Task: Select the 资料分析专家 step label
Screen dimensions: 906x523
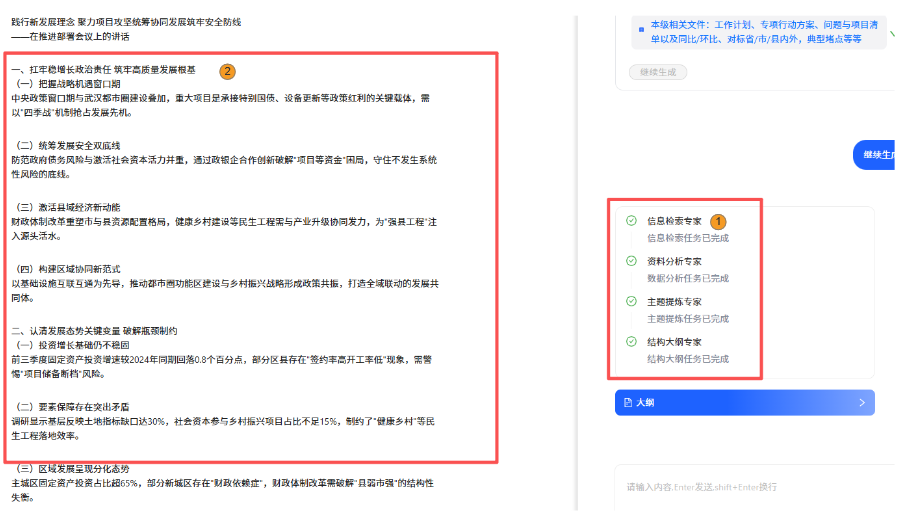Action: pos(674,260)
